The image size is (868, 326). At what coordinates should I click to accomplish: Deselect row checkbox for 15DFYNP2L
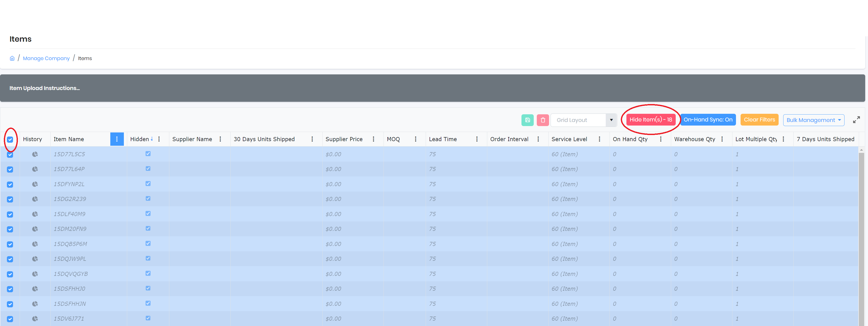[10, 185]
